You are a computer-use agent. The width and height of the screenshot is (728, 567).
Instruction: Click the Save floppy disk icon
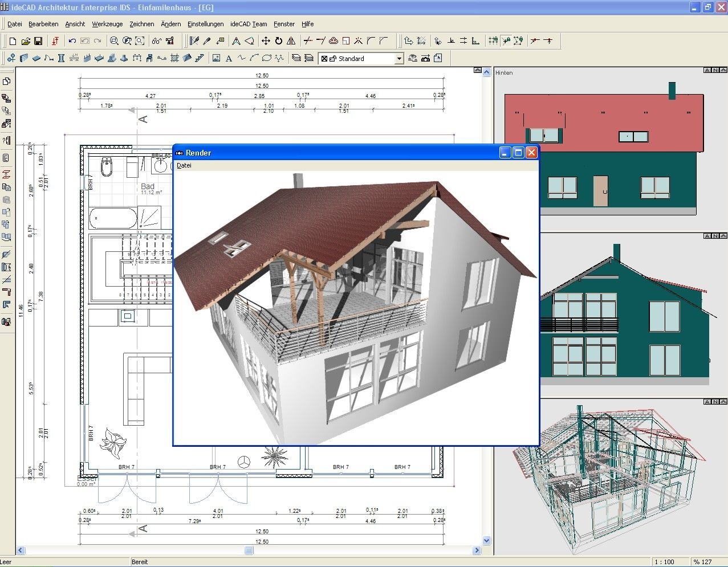click(38, 41)
